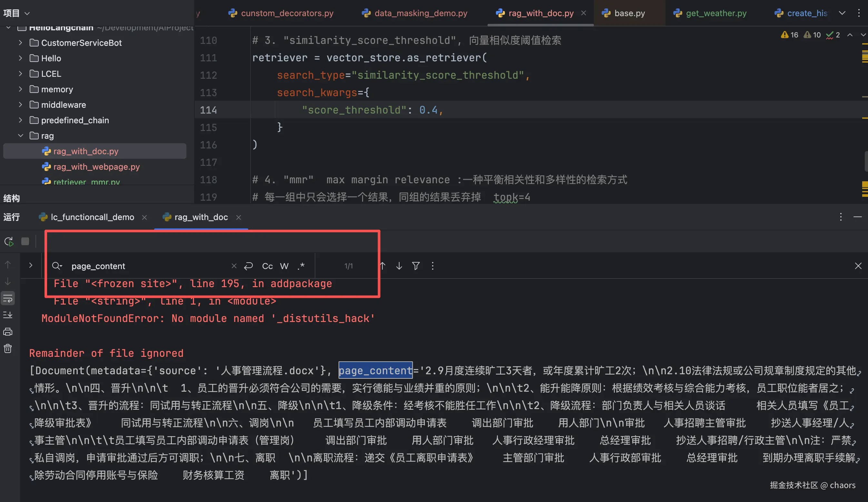
Task: Jump to next search occurrence arrow
Action: (399, 266)
